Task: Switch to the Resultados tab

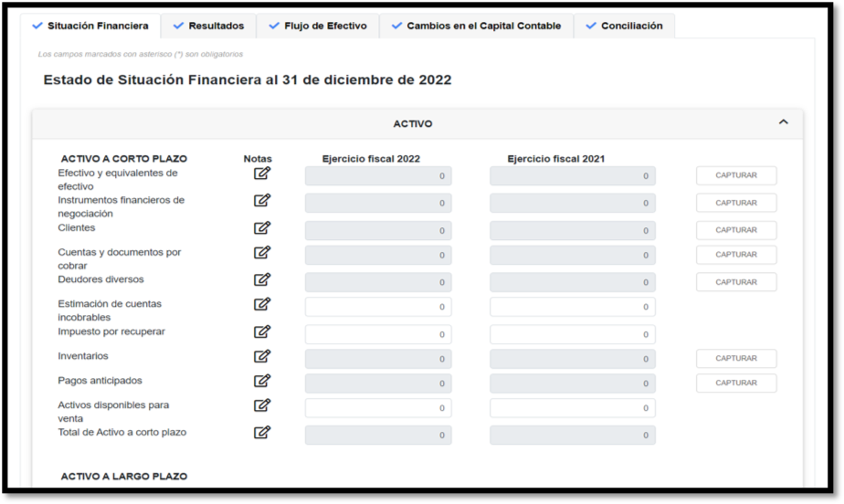Action: (208, 26)
